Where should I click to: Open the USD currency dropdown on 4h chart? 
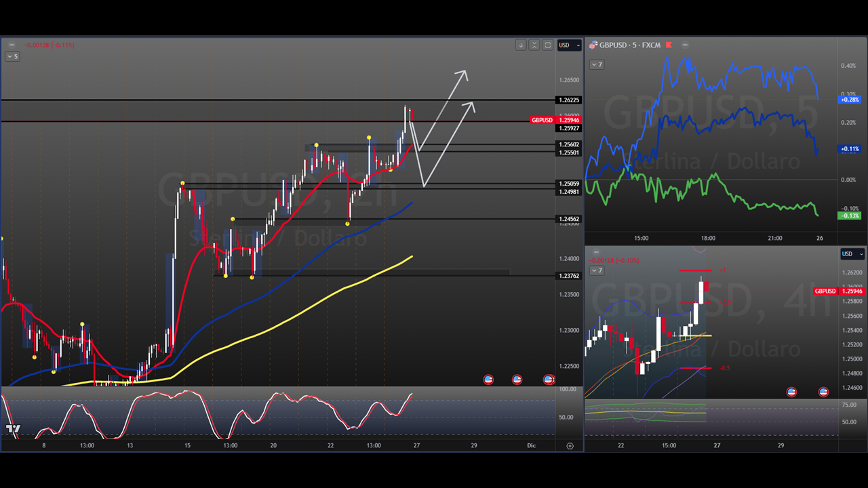click(x=852, y=254)
